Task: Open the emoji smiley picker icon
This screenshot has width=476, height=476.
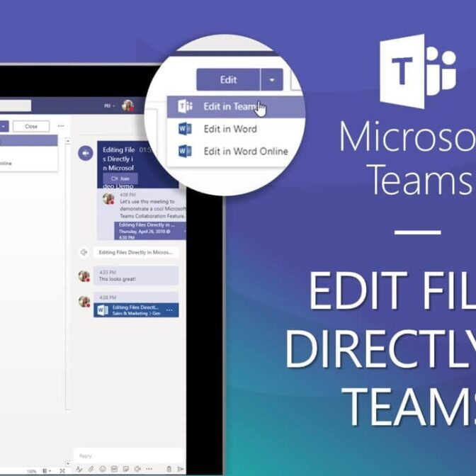Action: tap(103, 469)
